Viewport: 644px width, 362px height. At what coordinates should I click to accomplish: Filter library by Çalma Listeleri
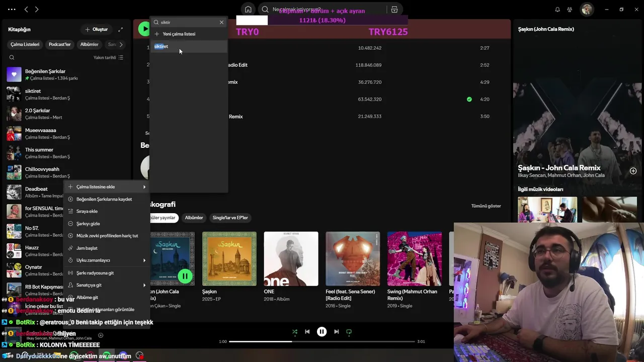pos(25,44)
